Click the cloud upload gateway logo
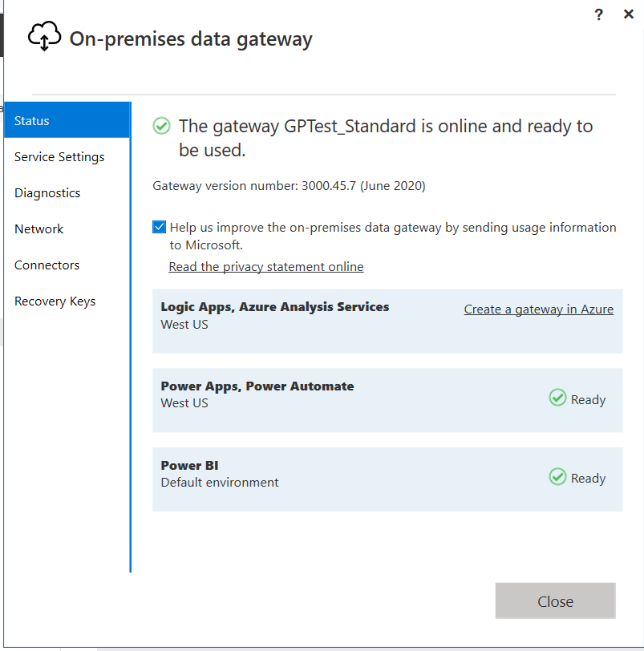 pyautogui.click(x=44, y=36)
